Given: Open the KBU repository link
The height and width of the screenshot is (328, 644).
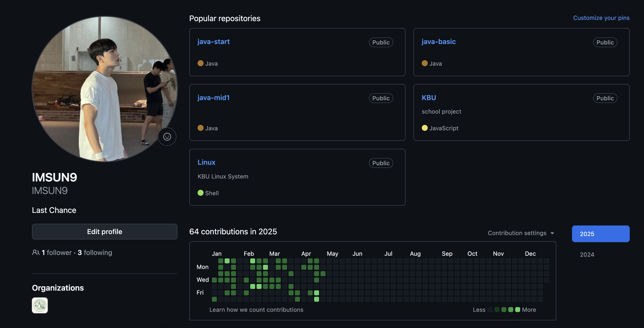Looking at the screenshot, I should point(428,98).
